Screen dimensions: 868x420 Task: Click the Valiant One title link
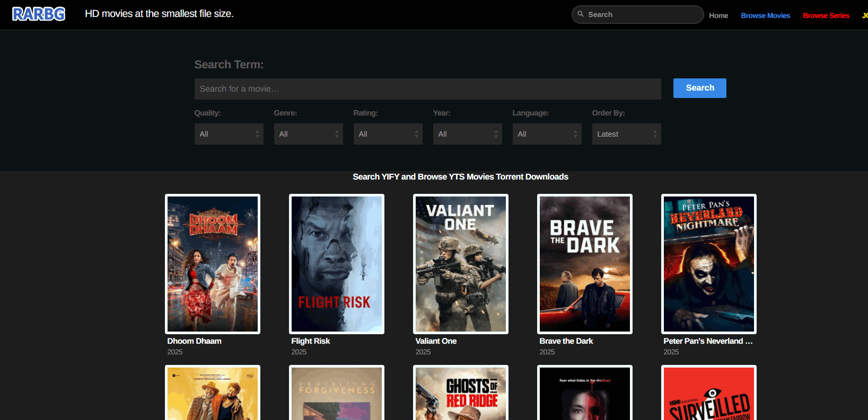[x=436, y=341]
